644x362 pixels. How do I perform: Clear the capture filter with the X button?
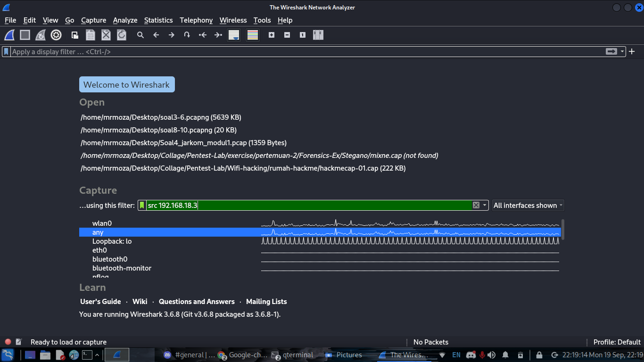[476, 205]
